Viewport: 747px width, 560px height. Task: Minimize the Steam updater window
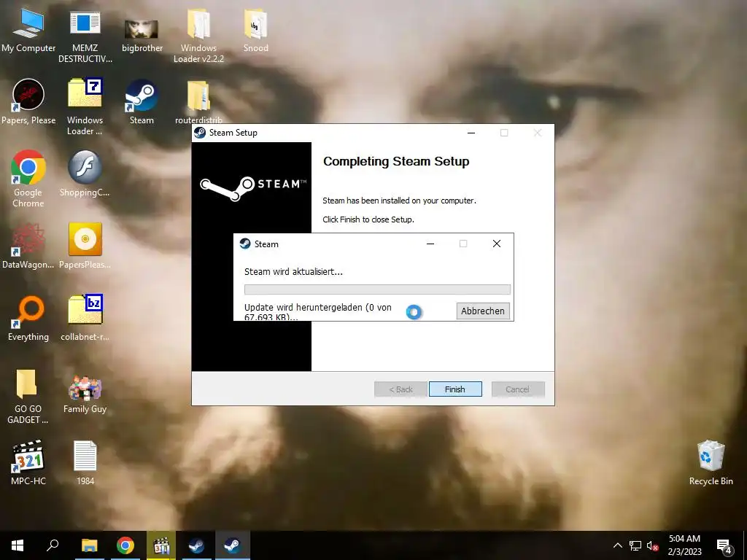(430, 244)
